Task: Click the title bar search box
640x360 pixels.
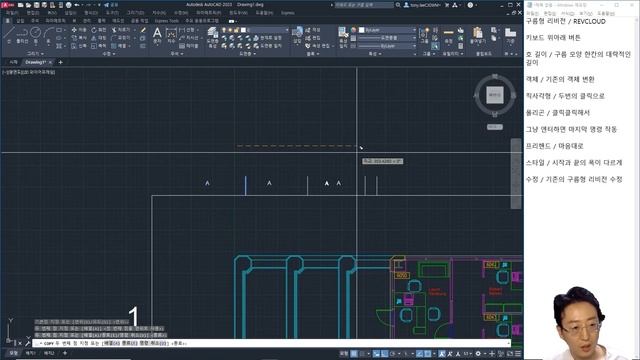Action: click(x=364, y=5)
